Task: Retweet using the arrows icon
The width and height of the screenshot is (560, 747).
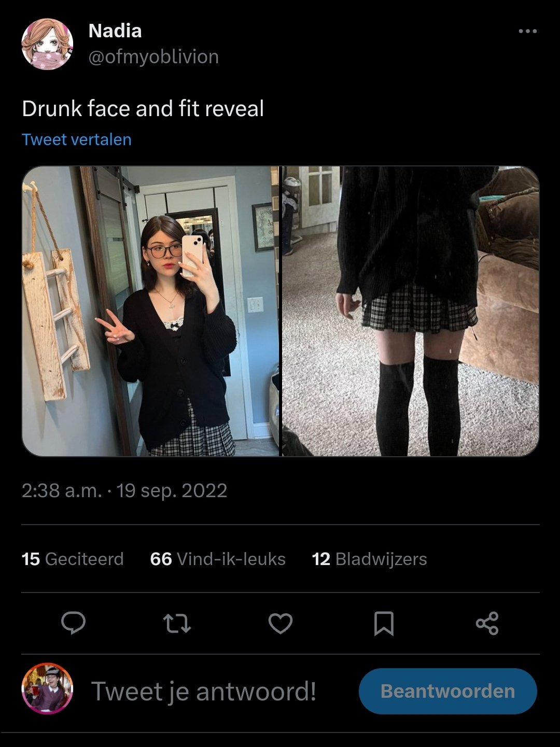Action: [177, 623]
